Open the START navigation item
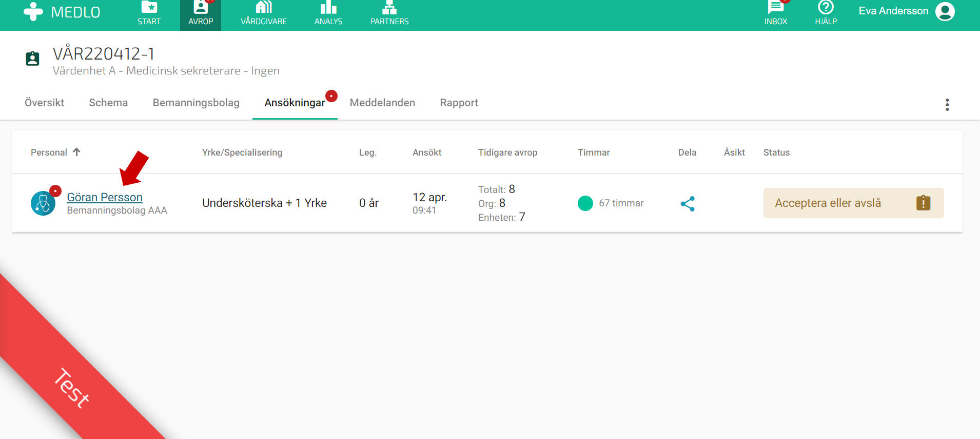This screenshot has height=439, width=980. [x=149, y=13]
